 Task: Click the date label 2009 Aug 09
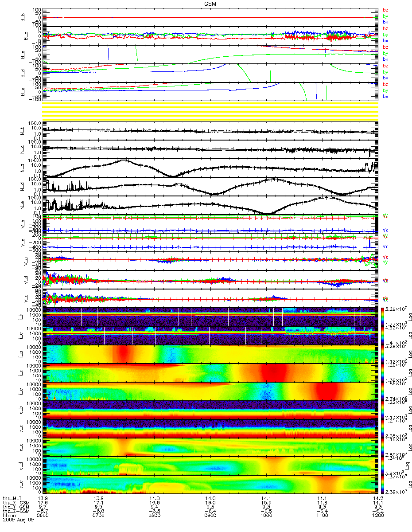pos(18,520)
